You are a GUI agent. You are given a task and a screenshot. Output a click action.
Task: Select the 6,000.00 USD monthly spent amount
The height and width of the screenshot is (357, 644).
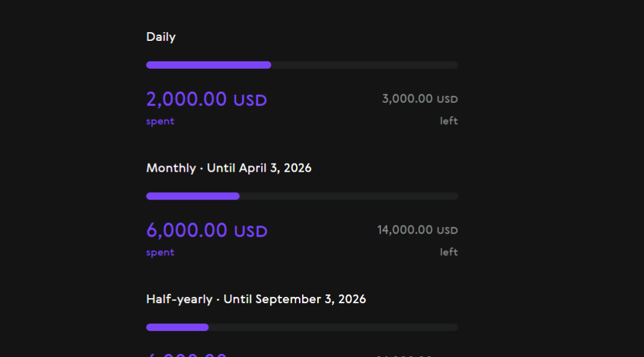click(x=207, y=231)
